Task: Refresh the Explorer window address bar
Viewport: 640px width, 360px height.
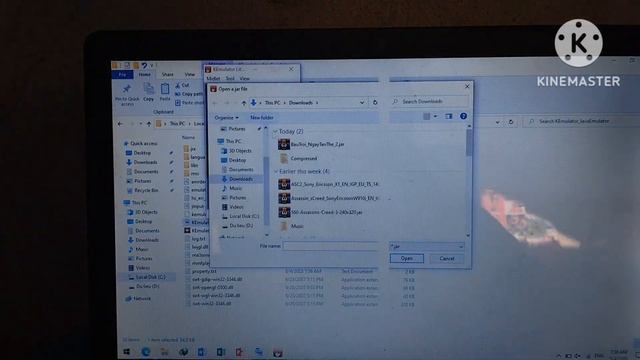Action: point(511,122)
